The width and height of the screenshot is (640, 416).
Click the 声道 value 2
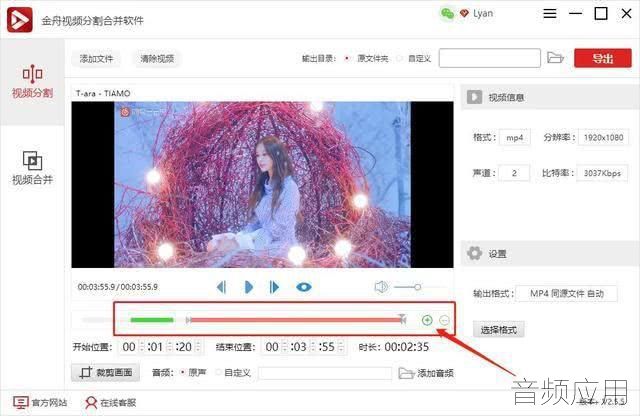tap(514, 173)
